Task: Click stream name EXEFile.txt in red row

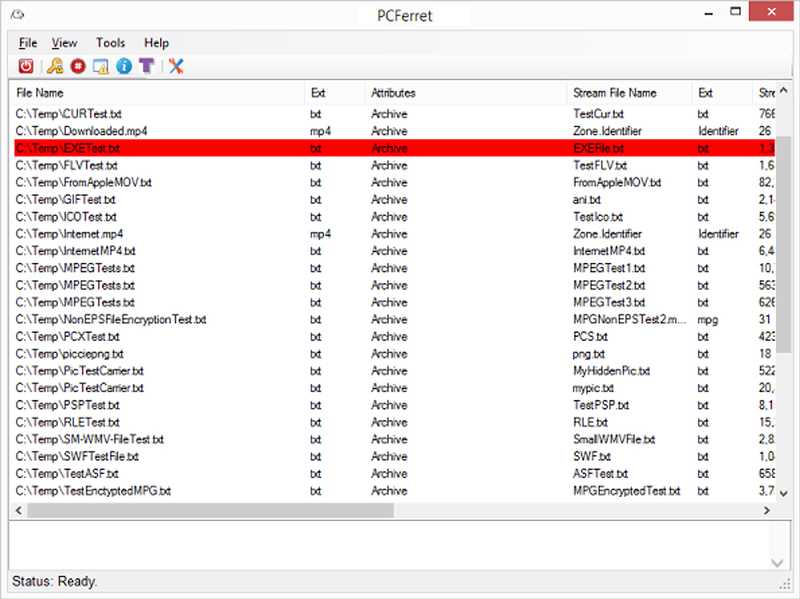Action: tap(598, 148)
